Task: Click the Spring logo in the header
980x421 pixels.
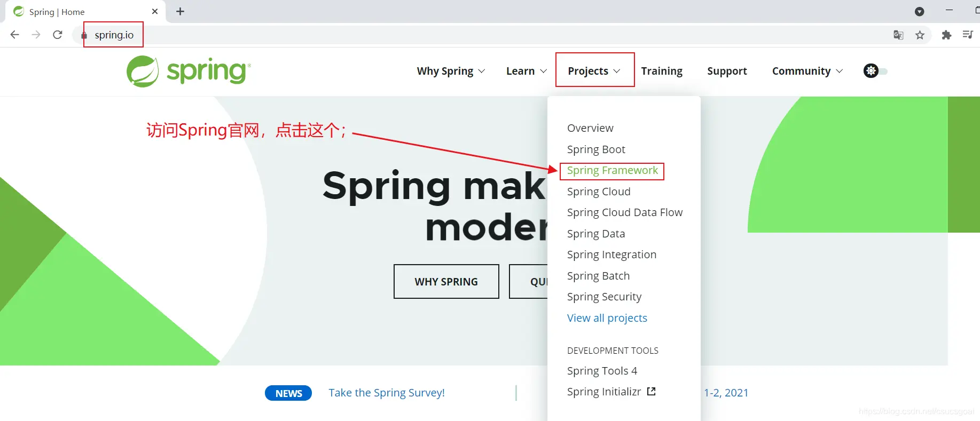Action: tap(189, 71)
